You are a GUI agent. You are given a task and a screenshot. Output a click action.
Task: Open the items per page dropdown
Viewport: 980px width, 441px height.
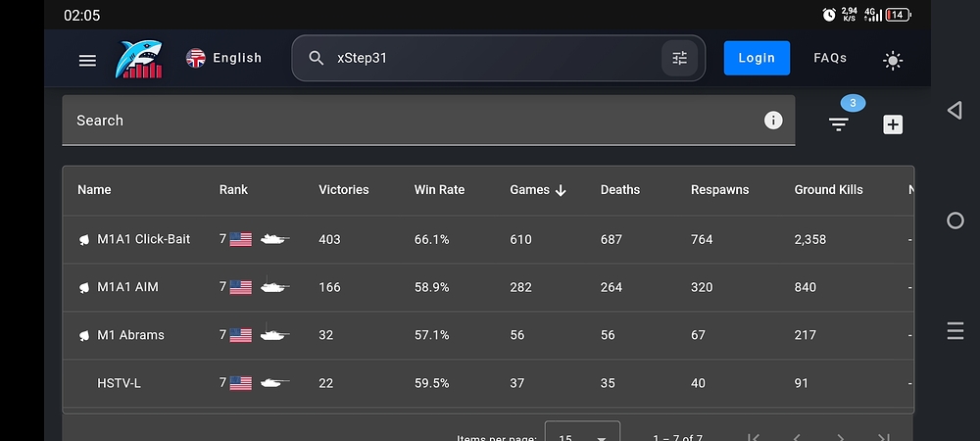(x=582, y=432)
